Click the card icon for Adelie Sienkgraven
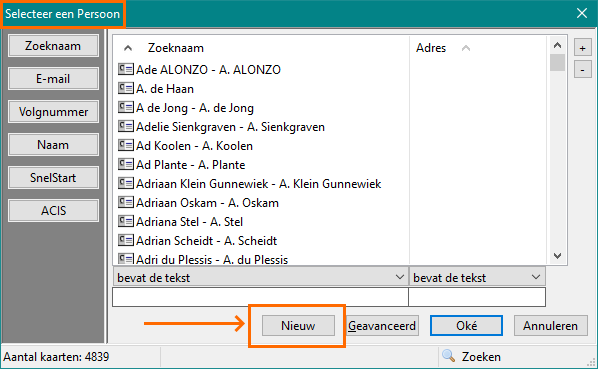The image size is (598, 369). pyautogui.click(x=125, y=126)
